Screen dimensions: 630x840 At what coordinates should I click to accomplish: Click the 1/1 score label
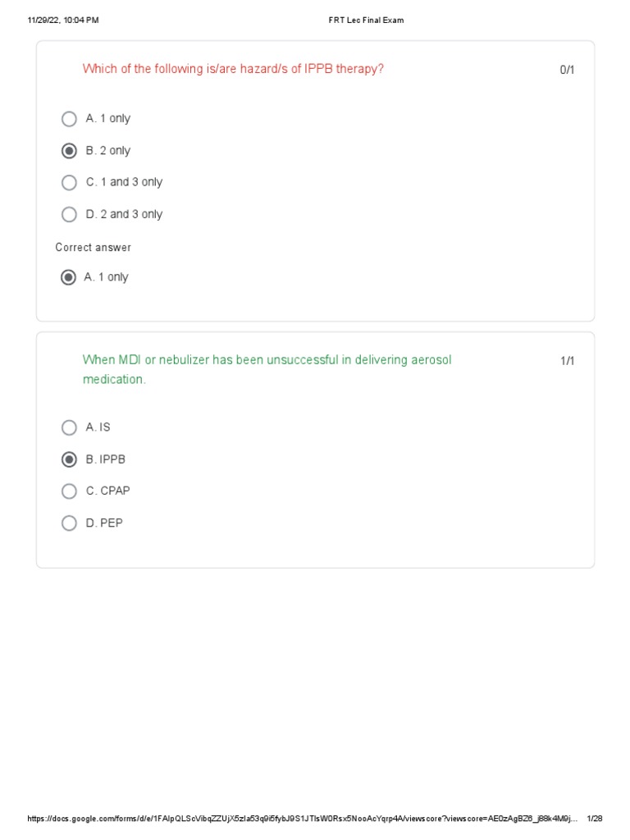pos(567,361)
